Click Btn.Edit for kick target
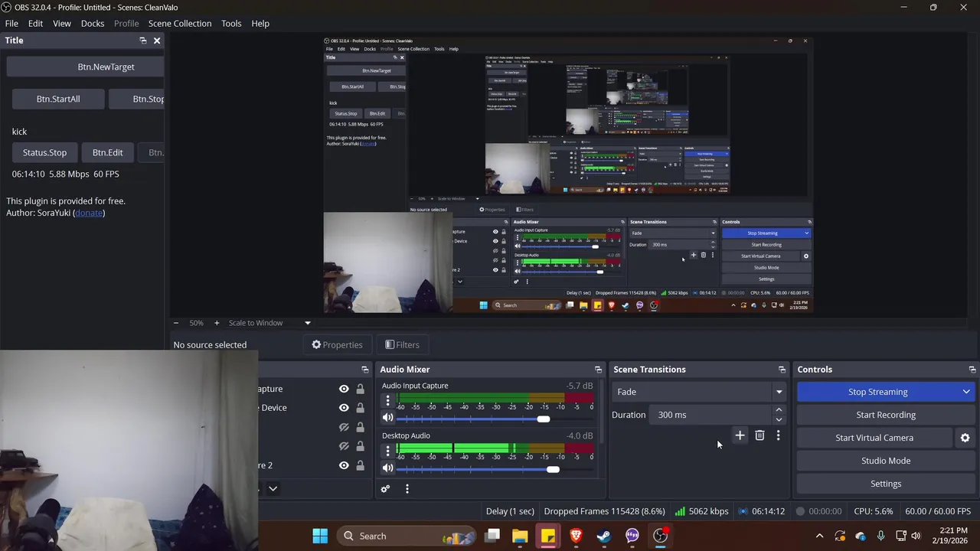 (107, 152)
